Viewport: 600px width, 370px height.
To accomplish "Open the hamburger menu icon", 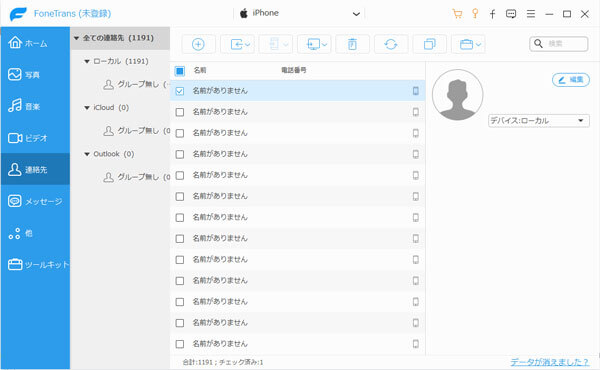I will click(531, 14).
